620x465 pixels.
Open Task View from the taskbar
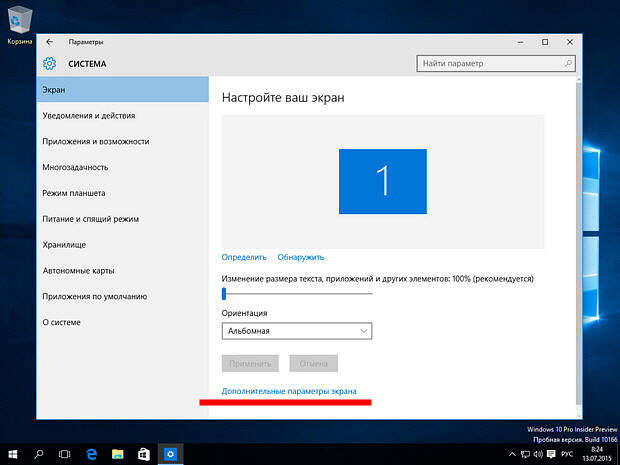pos(65,455)
